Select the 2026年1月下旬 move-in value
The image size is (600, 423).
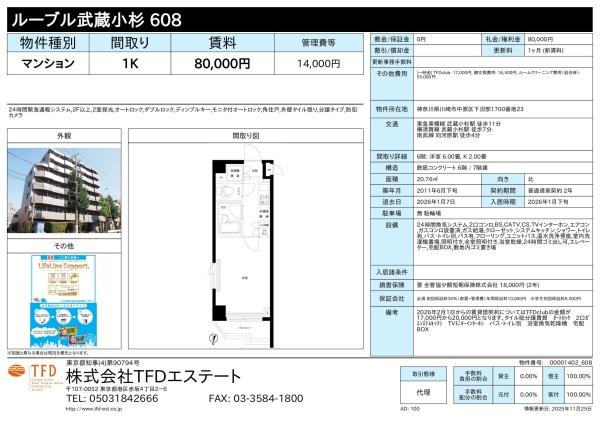tap(548, 202)
